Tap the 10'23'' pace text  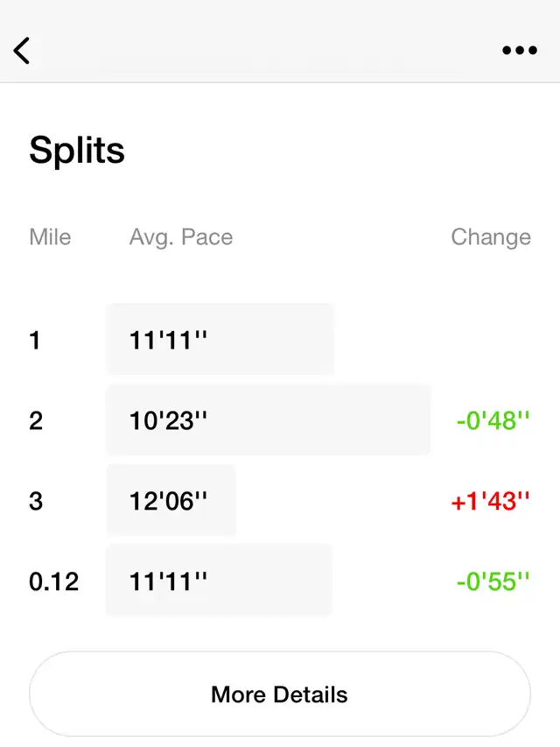tap(168, 420)
